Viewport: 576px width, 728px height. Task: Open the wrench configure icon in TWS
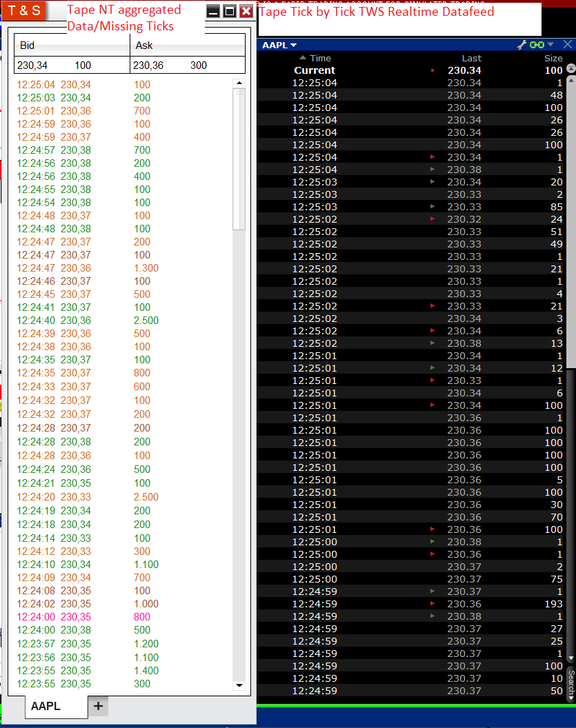click(x=522, y=45)
